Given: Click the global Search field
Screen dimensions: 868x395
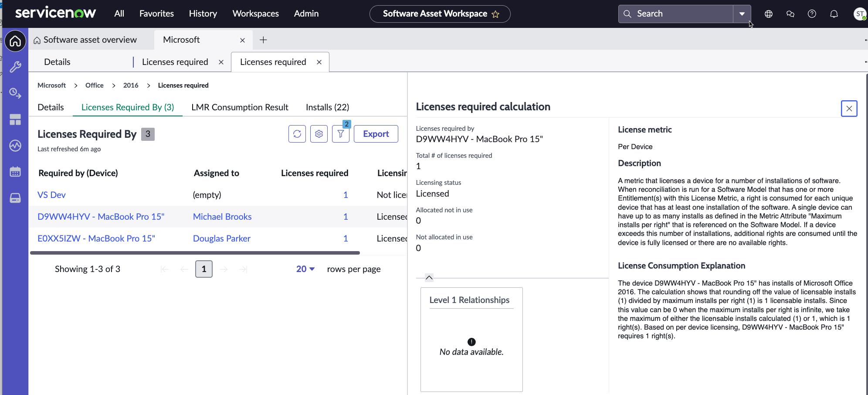Looking at the screenshot, I should coord(676,14).
